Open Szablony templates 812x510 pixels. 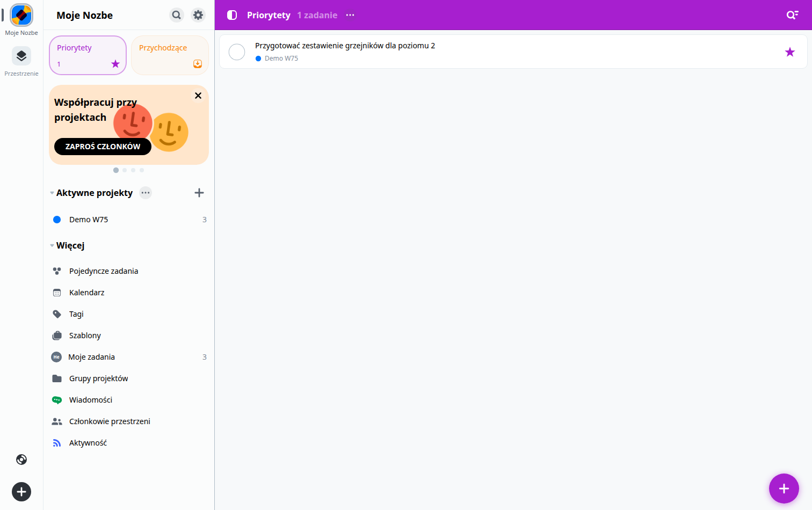(129, 336)
